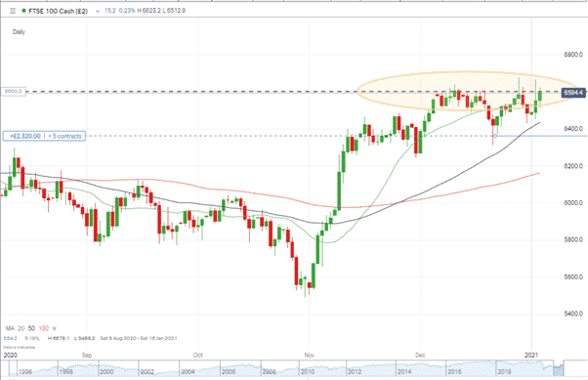Jump to 2008 in the history navigator
Viewport: 588px width, 380px height.
coord(269,372)
